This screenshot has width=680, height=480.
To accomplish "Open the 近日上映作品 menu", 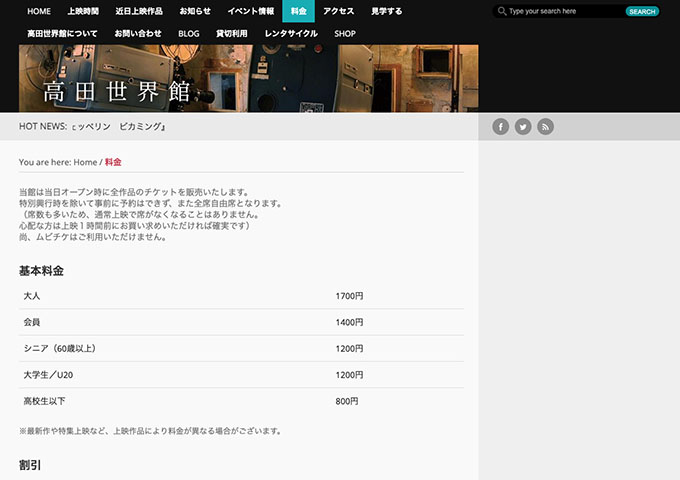I will coord(138,11).
